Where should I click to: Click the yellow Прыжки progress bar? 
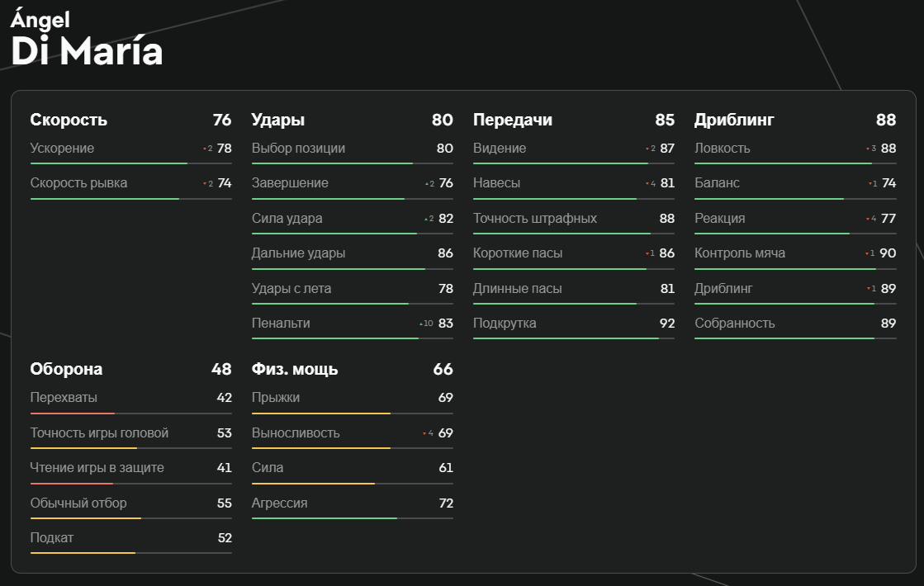[x=320, y=413]
